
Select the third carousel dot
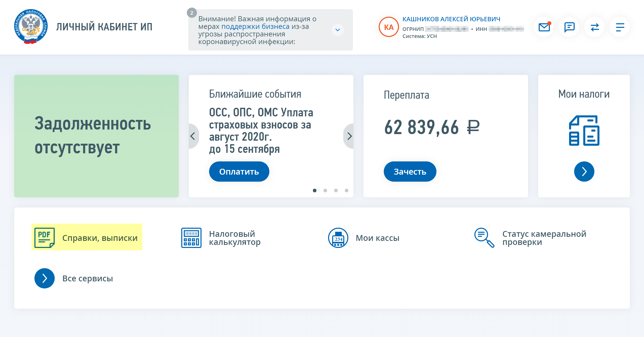pyautogui.click(x=336, y=191)
